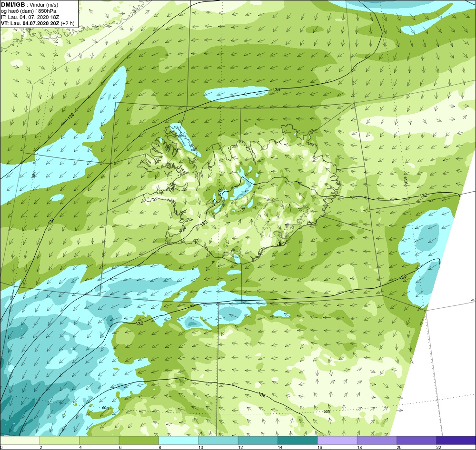Click the '128' contour label
This screenshot has height=450, width=476.
(x=262, y=395)
